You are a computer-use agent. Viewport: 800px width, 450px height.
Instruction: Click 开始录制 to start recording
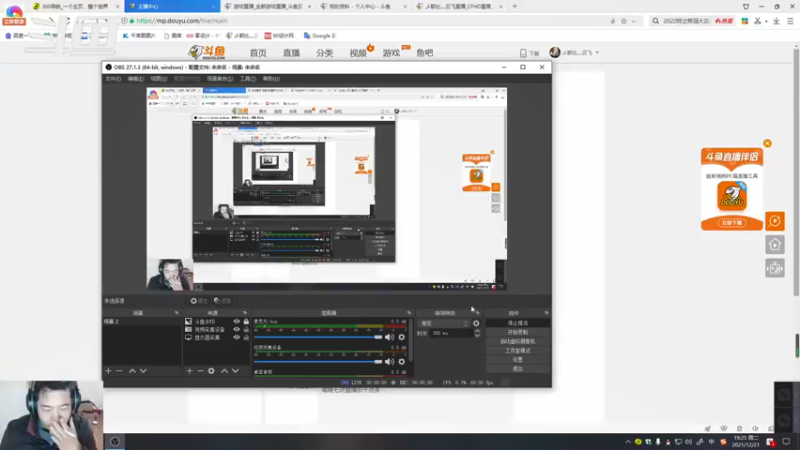tap(517, 332)
